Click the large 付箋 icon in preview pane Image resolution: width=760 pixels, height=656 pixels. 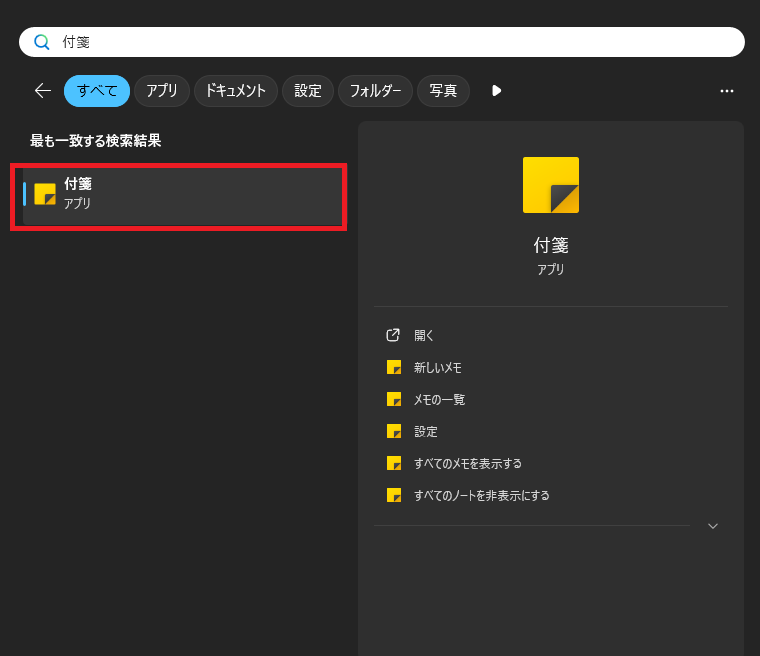coord(551,185)
